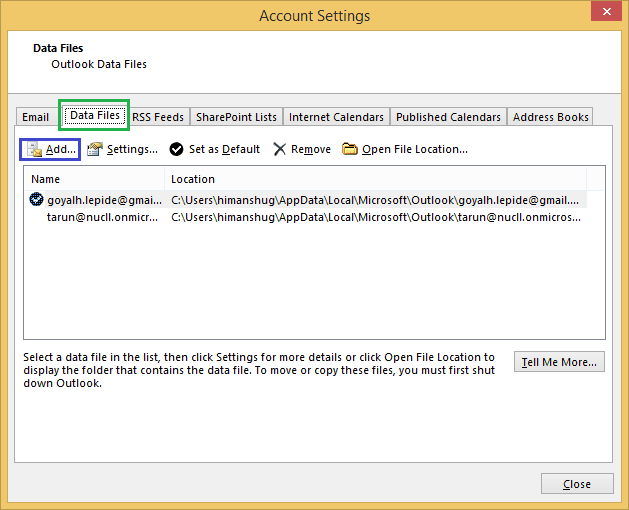Click the Open File Location folder icon
Viewport: 629px width, 510px height.
click(350, 149)
